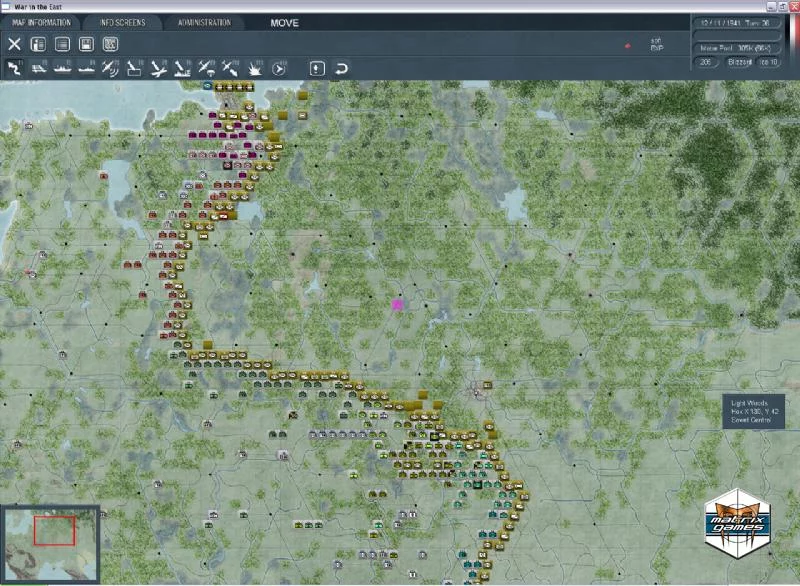
Task: Click the Blizzard weather indicator
Action: point(739,62)
